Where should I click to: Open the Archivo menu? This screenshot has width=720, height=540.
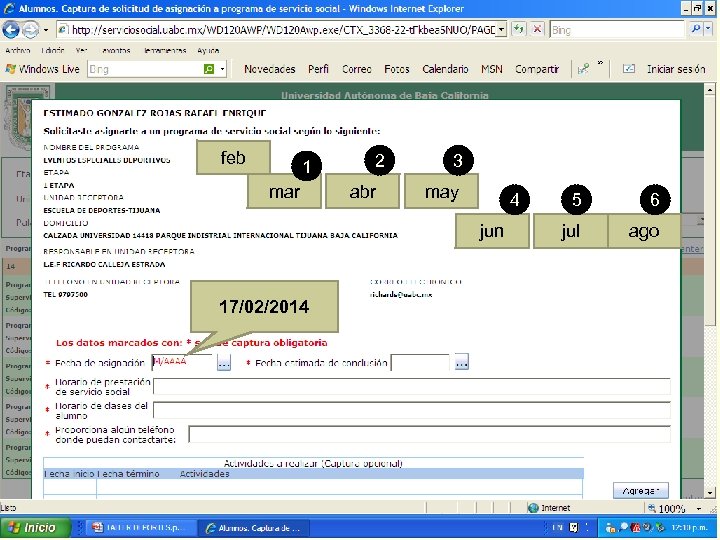[17, 51]
